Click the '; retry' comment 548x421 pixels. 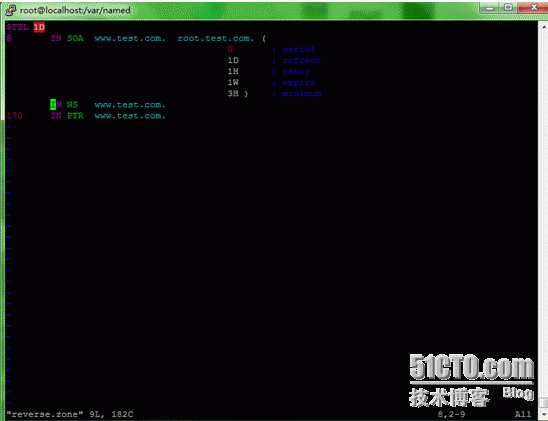click(291, 72)
